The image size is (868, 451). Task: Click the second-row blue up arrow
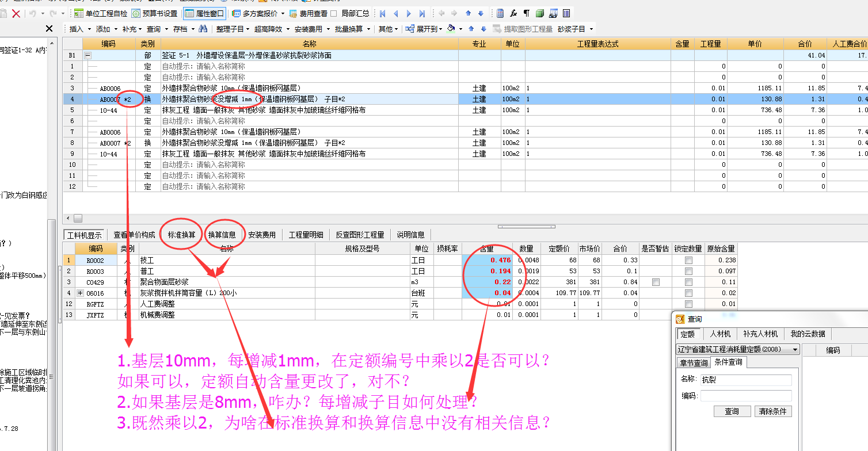coord(471,29)
